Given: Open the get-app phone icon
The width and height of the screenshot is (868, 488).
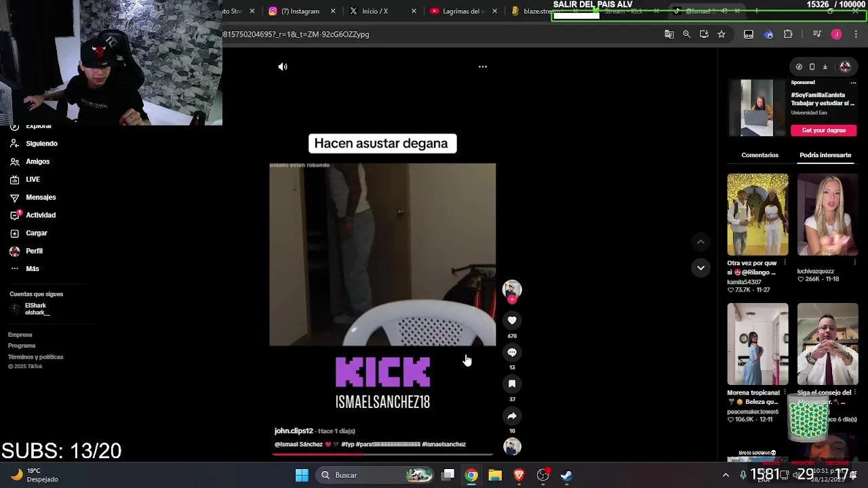Looking at the screenshot, I should pyautogui.click(x=812, y=66).
